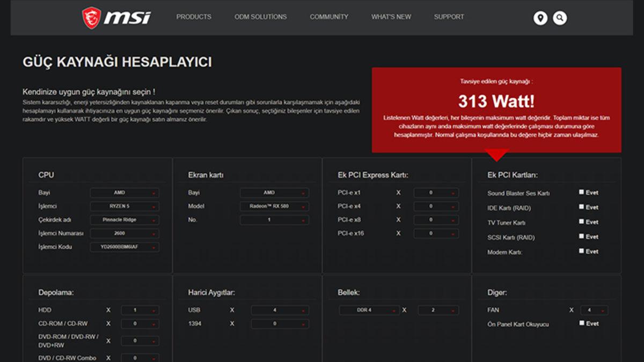Image resolution: width=644 pixels, height=362 pixels.
Task: Open the What's New page
Action: pyautogui.click(x=391, y=17)
